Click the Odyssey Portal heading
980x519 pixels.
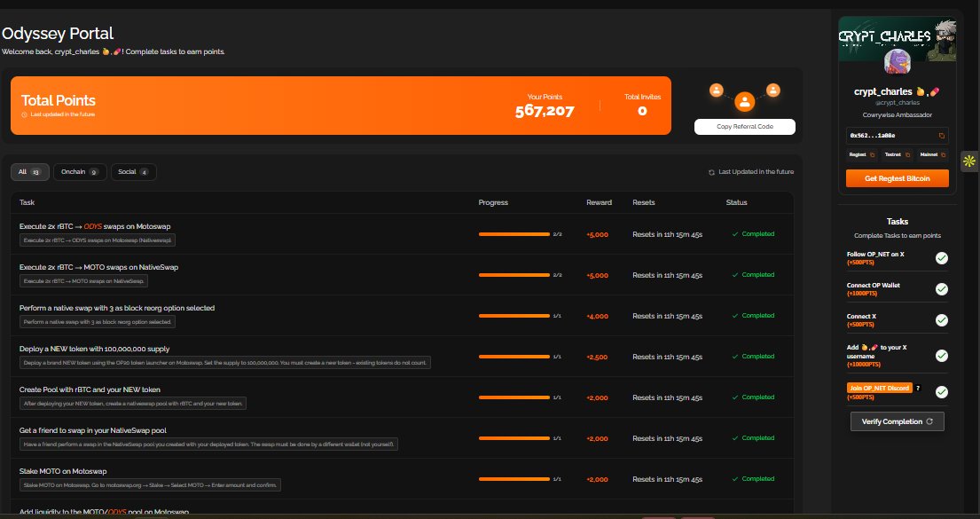[58, 33]
